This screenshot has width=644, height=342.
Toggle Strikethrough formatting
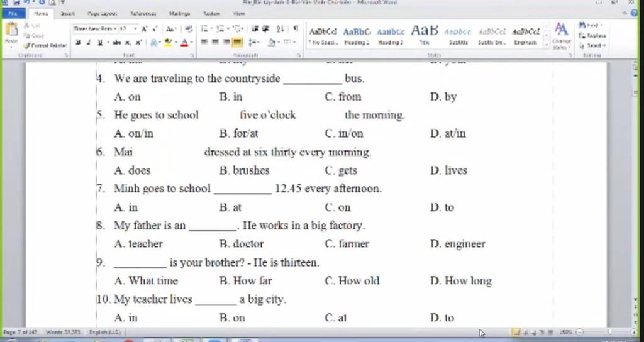click(116, 42)
